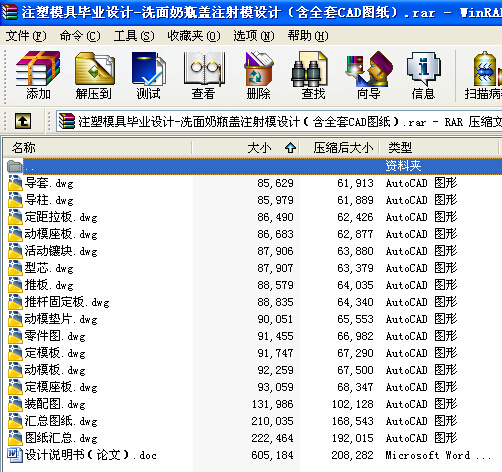Viewport: 502px width, 472px height.
Task: Click the parent folder '..' icon
Action: point(15,166)
